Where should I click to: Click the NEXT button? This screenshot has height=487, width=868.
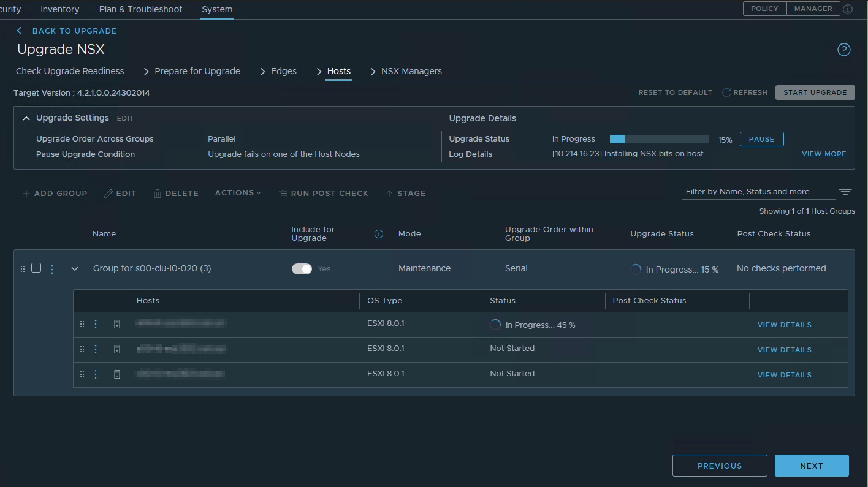812,466
